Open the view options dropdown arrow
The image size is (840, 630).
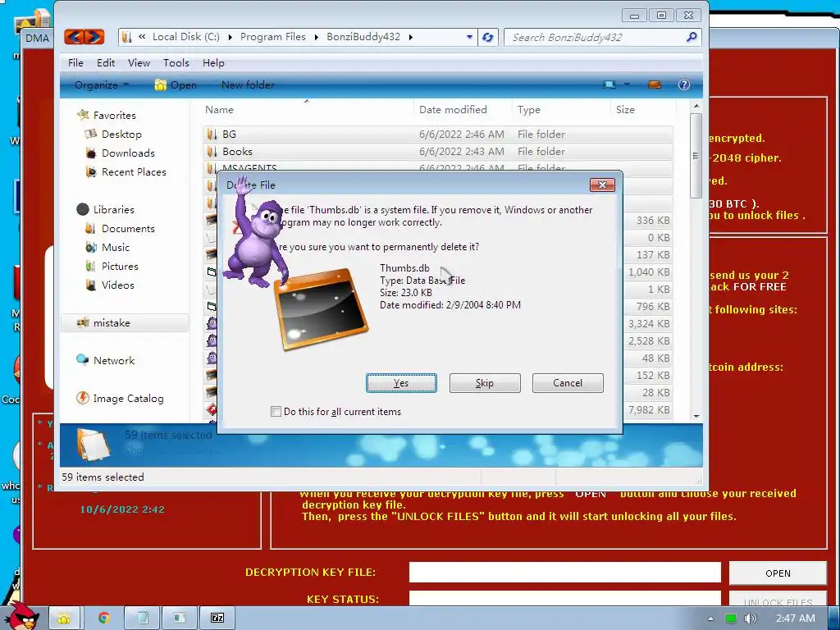coord(626,84)
